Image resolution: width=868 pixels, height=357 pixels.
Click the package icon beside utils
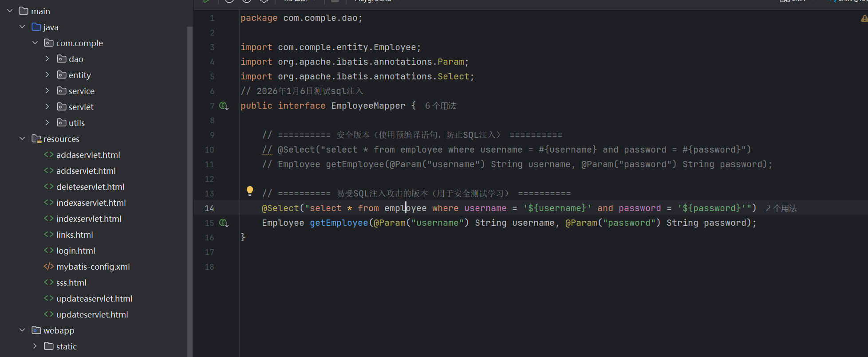pos(62,123)
